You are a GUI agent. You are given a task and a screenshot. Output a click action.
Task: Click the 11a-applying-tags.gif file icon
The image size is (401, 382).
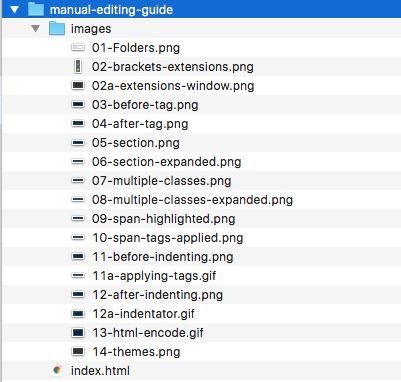pyautogui.click(x=78, y=275)
